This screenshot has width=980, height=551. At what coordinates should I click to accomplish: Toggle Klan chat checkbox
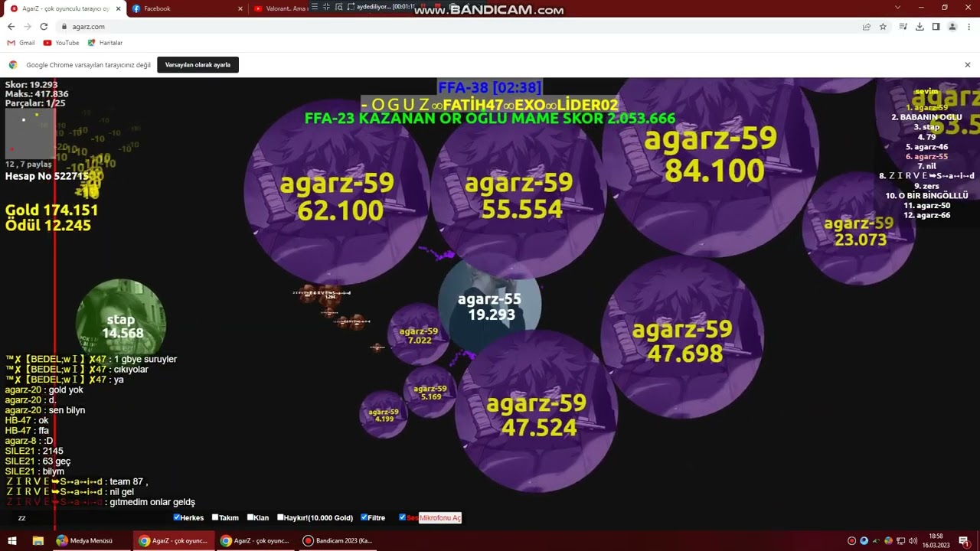click(x=250, y=517)
